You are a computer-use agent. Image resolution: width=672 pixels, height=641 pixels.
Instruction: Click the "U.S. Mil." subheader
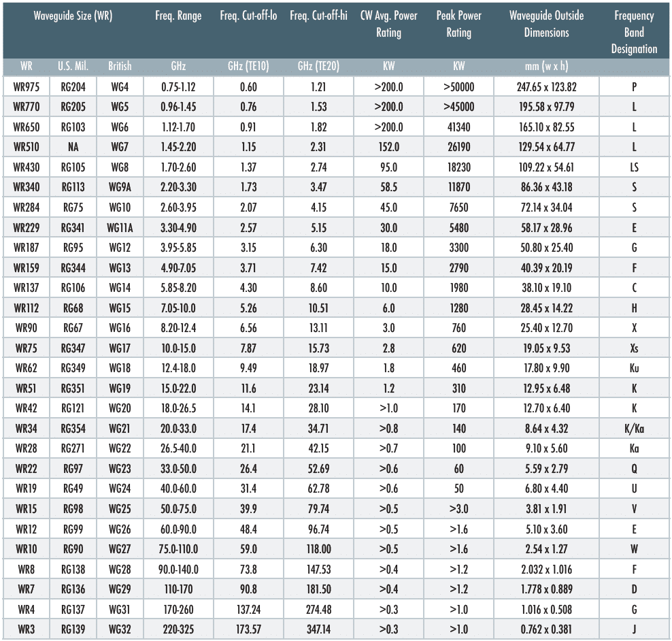click(73, 67)
